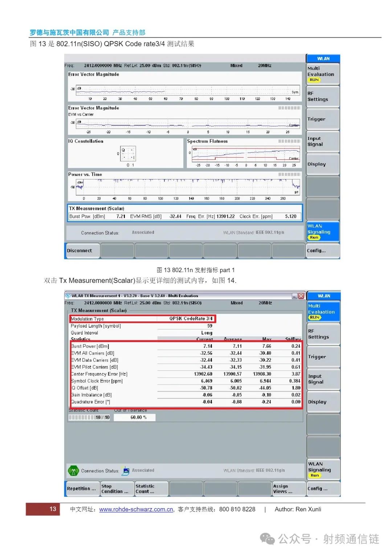Click the Statistic Count 10 / 10 progress bar
Image resolution: width=392 pixels, height=555 pixels.
point(89,417)
